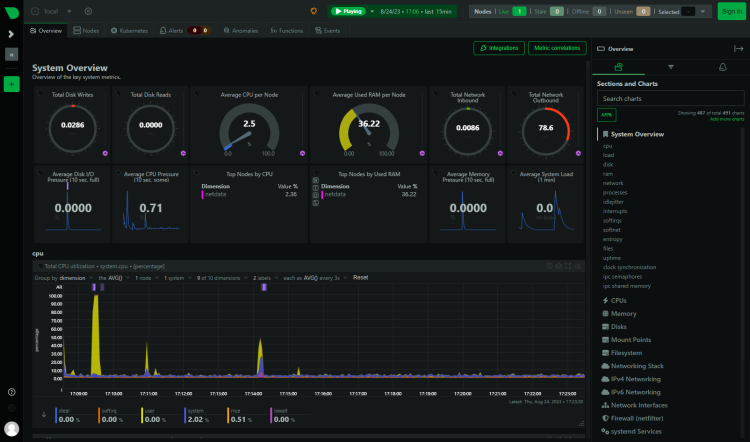Viewport: 750px width, 442px height.
Task: Switch to the Nodes tab
Action: tap(86, 31)
